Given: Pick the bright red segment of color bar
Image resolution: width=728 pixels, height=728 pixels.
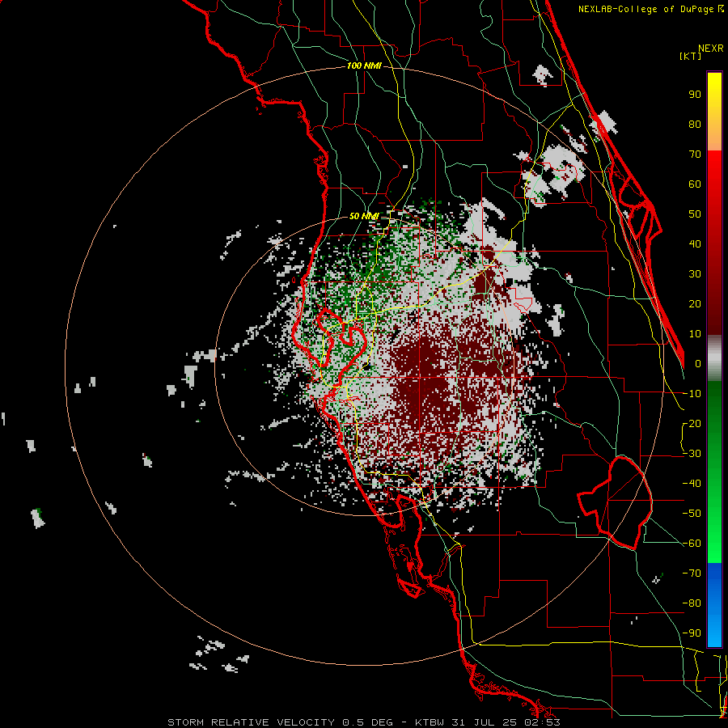Looking at the screenshot, I should (714, 243).
